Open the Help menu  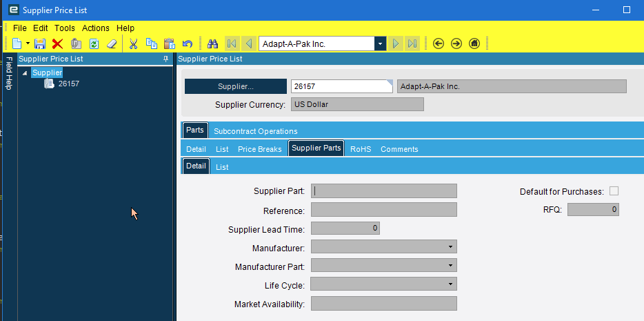(125, 28)
